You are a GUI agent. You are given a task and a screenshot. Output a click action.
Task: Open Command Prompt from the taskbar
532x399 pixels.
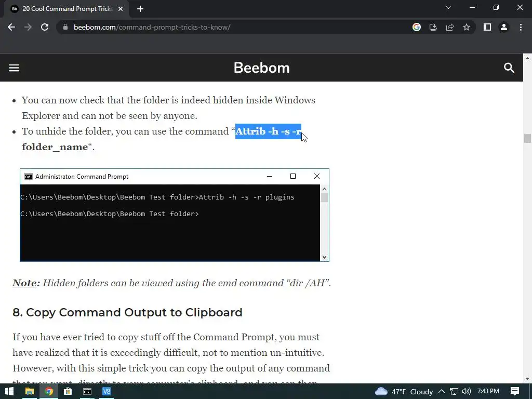[x=87, y=392]
